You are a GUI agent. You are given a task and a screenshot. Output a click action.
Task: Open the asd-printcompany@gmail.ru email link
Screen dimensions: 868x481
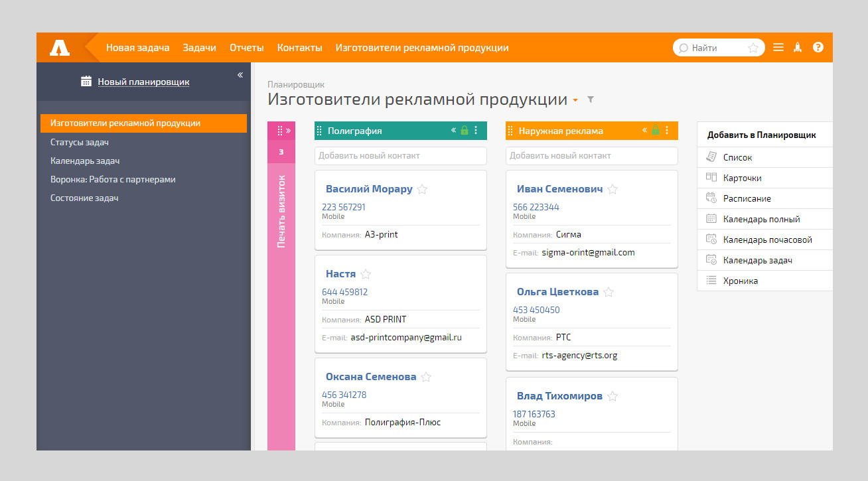(405, 337)
